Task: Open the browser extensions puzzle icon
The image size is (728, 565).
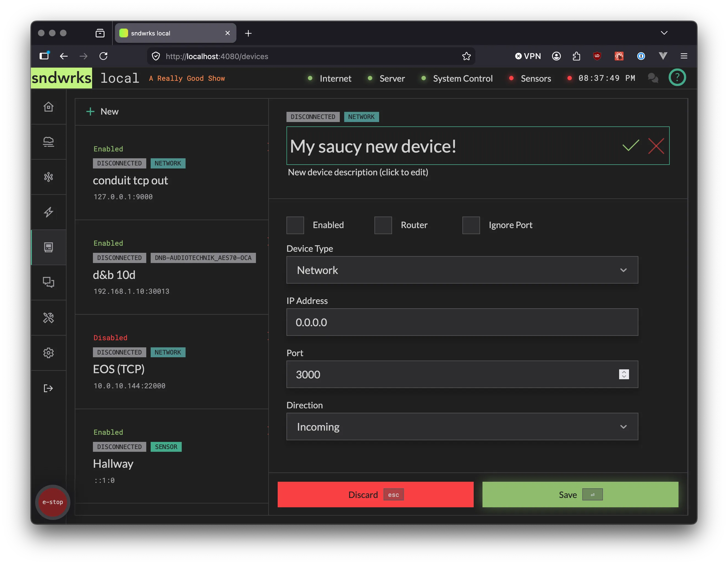Action: coord(577,56)
